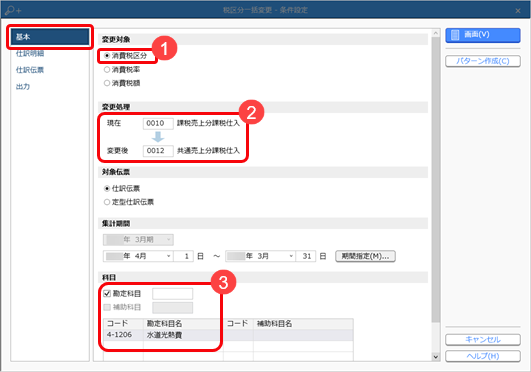Click the 画面(V) button
Image resolution: width=531 pixels, height=372 pixels.
point(483,35)
